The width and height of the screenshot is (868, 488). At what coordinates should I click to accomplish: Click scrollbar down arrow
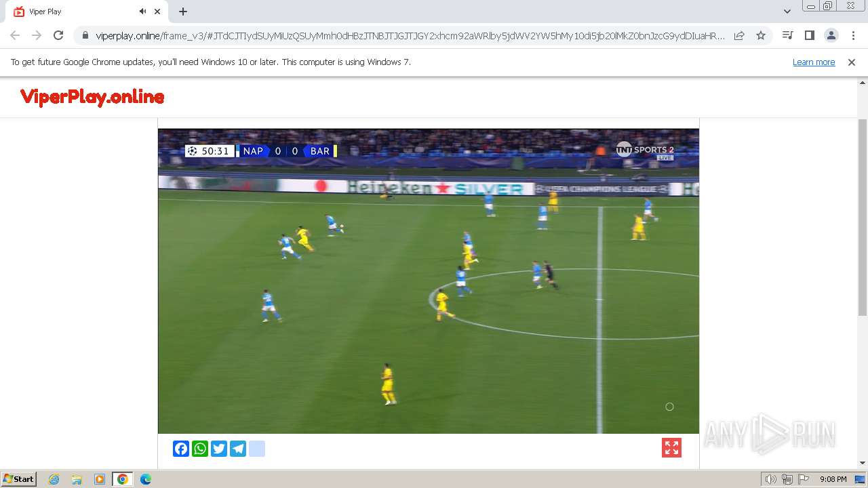863,463
